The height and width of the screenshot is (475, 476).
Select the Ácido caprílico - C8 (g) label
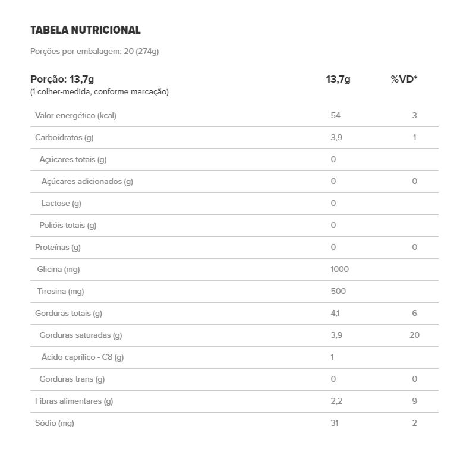pos(83,357)
